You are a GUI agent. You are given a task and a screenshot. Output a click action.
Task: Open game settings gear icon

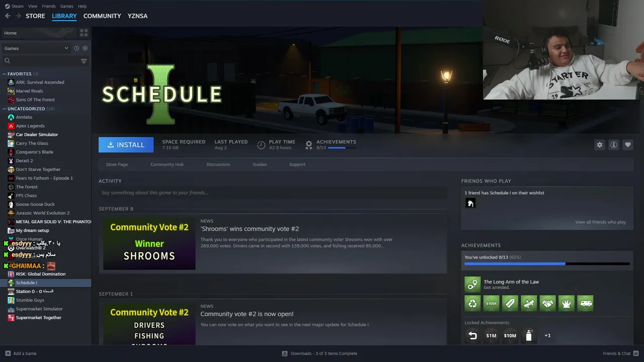(x=599, y=145)
